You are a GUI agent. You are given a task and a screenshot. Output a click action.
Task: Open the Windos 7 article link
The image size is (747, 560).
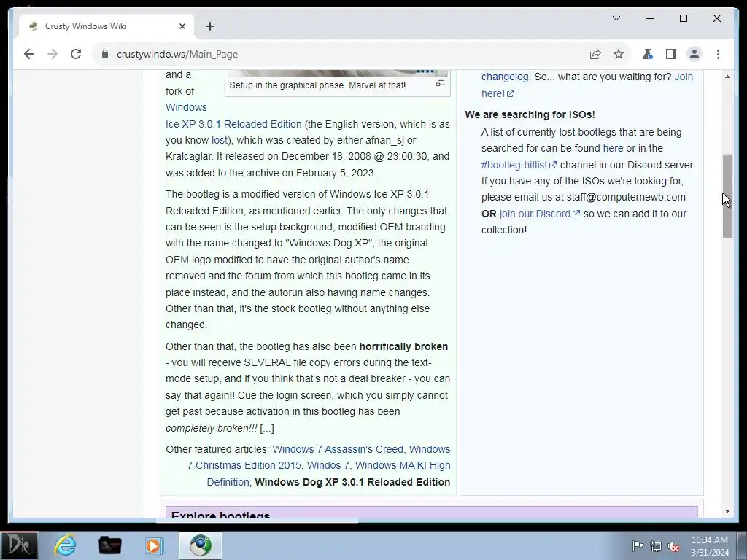click(328, 465)
